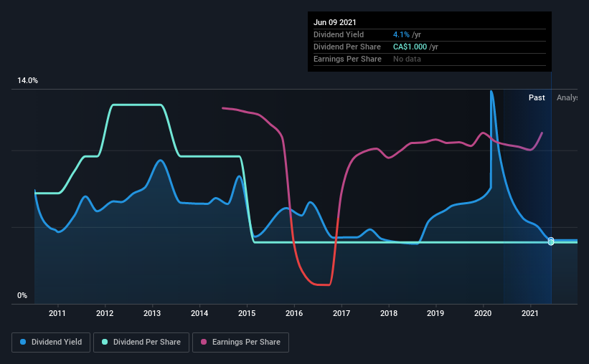Click the teal dot in Dividend Per Share legend
Viewport: 589px width, 364px height.
[x=105, y=343]
